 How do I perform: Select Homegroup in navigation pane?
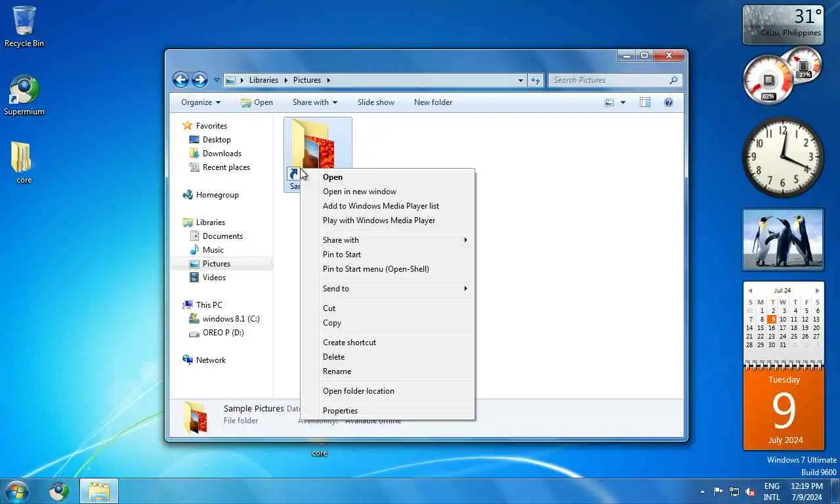tap(211, 194)
